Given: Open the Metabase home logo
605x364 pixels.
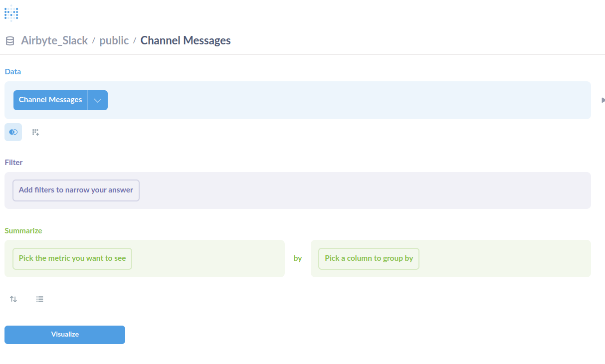Looking at the screenshot, I should (x=11, y=13).
